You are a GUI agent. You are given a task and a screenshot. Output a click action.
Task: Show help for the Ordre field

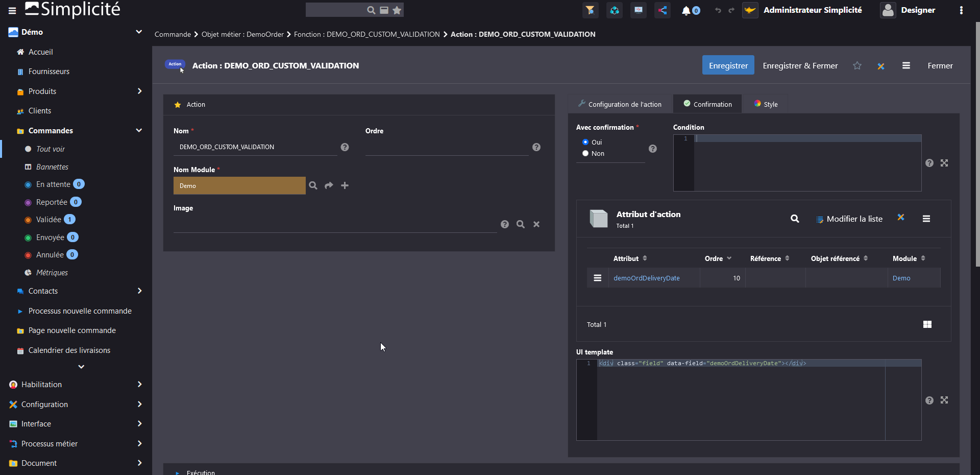point(536,147)
